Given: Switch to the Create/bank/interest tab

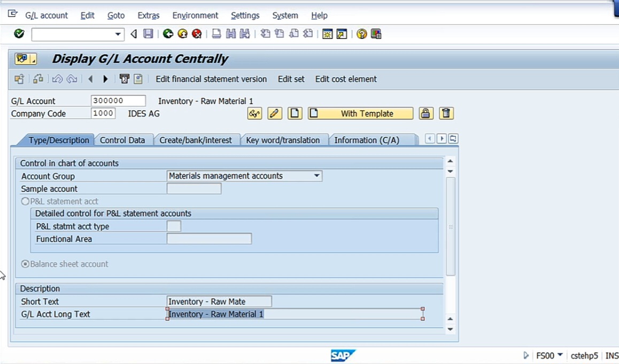Looking at the screenshot, I should (x=196, y=140).
